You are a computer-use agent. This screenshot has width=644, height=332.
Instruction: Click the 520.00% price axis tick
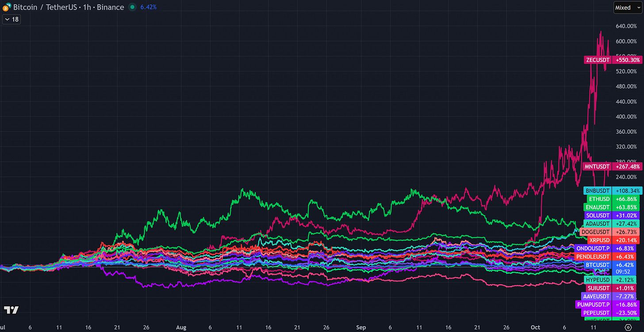(625, 71)
